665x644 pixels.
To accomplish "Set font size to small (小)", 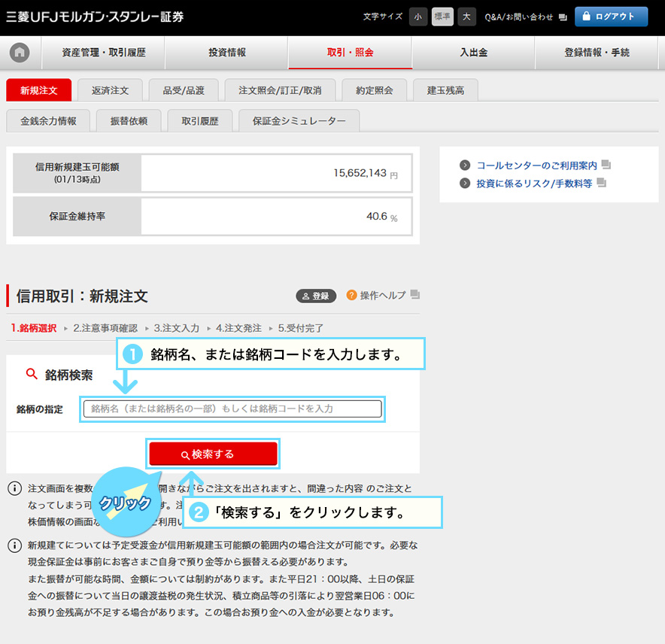I will coord(418,17).
